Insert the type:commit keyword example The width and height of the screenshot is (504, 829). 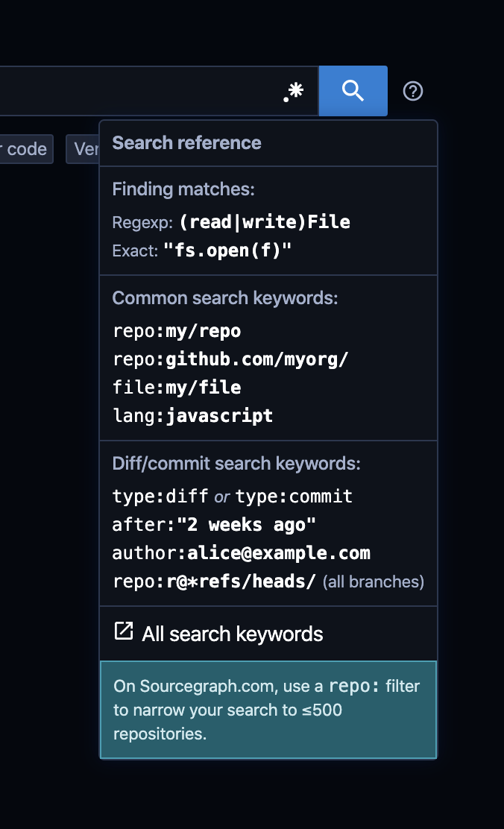(x=294, y=497)
